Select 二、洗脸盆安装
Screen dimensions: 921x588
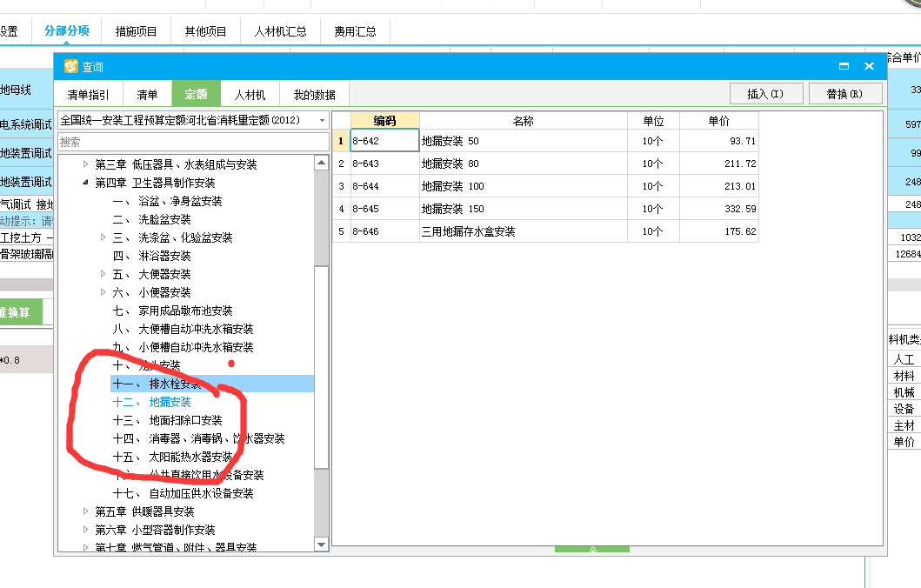pyautogui.click(x=151, y=219)
